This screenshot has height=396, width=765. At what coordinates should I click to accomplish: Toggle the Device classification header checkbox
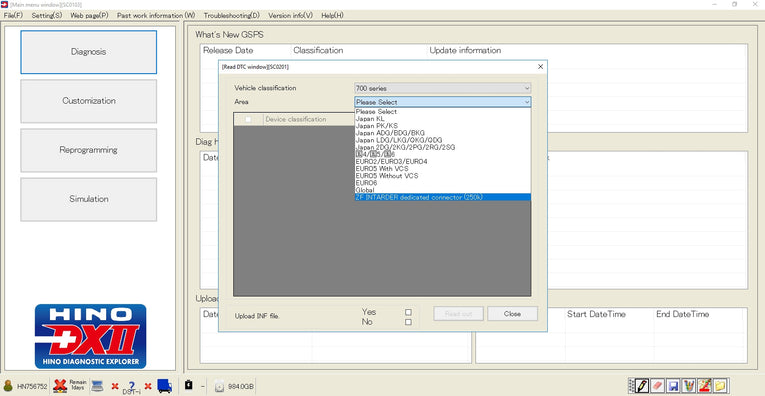pyautogui.click(x=248, y=119)
